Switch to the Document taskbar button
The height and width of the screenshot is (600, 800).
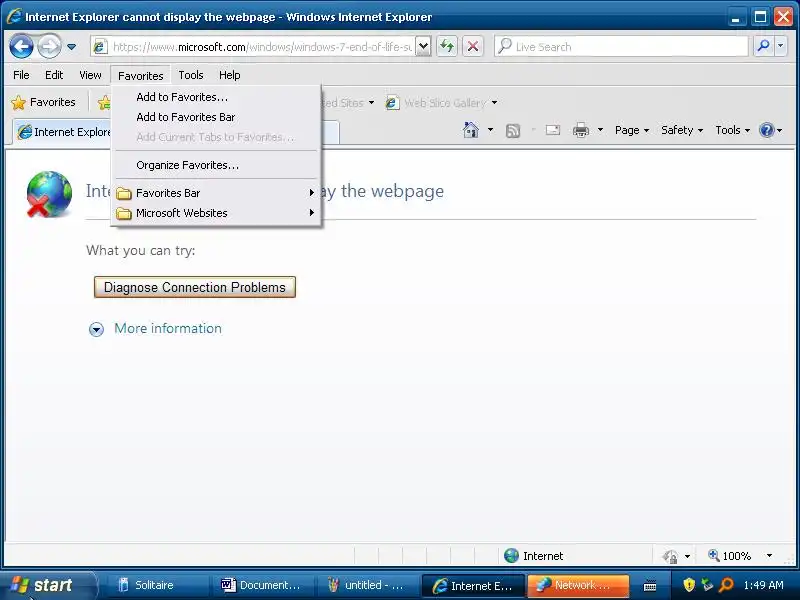click(x=264, y=585)
